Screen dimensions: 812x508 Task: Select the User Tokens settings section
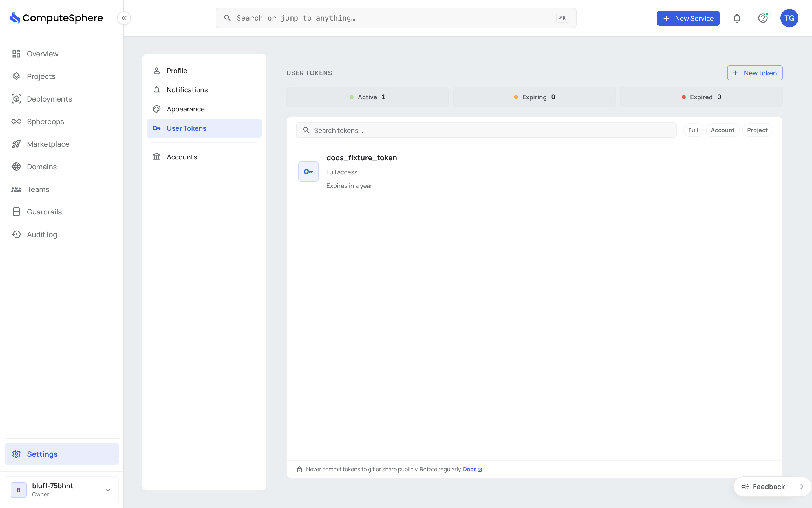pyautogui.click(x=204, y=128)
